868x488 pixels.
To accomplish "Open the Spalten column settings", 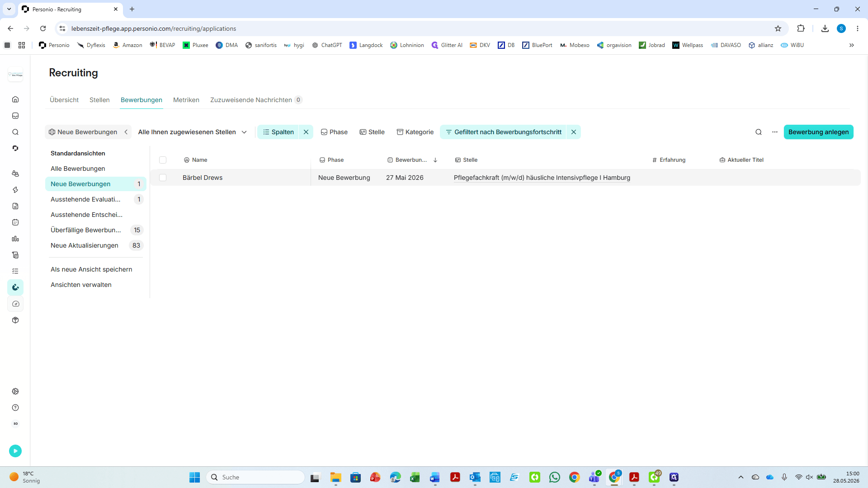I will [x=278, y=132].
